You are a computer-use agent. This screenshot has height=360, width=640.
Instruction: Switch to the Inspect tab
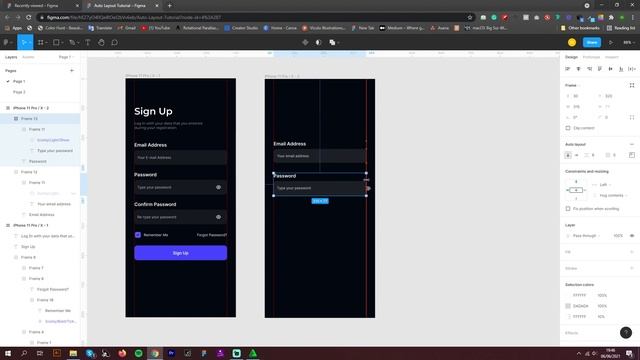coord(611,57)
